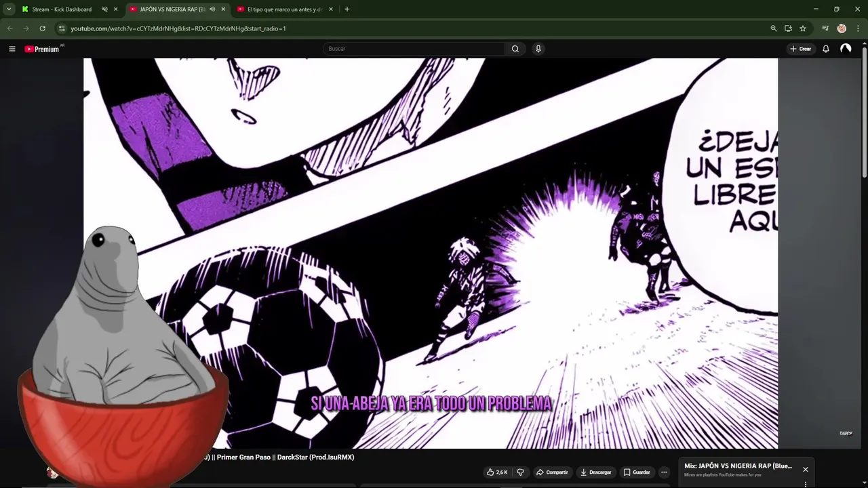Start voice search with the microphone
The width and height of the screenshot is (868, 488).
click(x=538, y=49)
